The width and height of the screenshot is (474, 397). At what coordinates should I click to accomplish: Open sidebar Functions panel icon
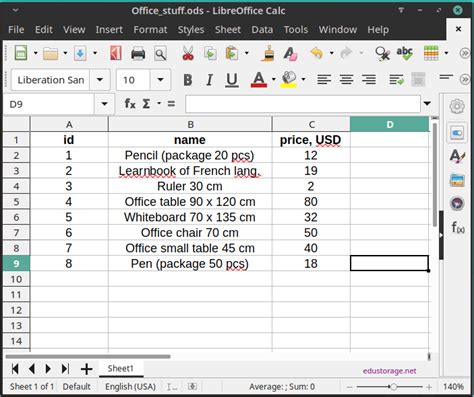458,228
